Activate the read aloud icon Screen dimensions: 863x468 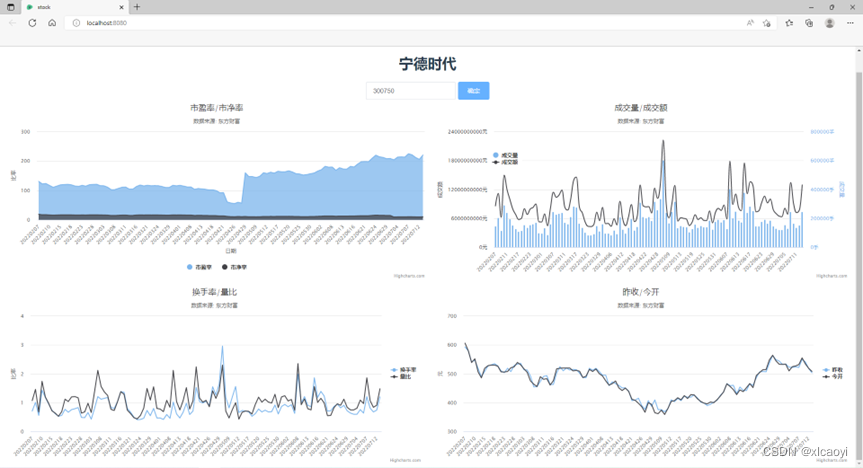tap(750, 23)
